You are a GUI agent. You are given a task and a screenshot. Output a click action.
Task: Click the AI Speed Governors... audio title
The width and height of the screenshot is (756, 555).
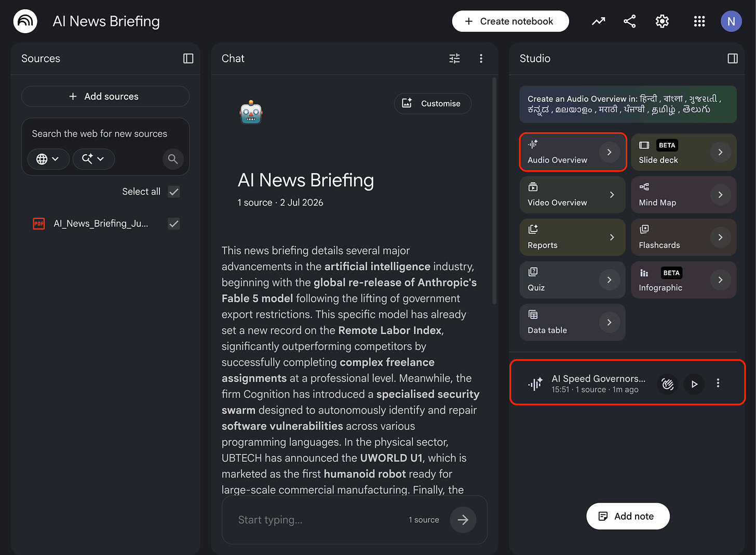599,378
